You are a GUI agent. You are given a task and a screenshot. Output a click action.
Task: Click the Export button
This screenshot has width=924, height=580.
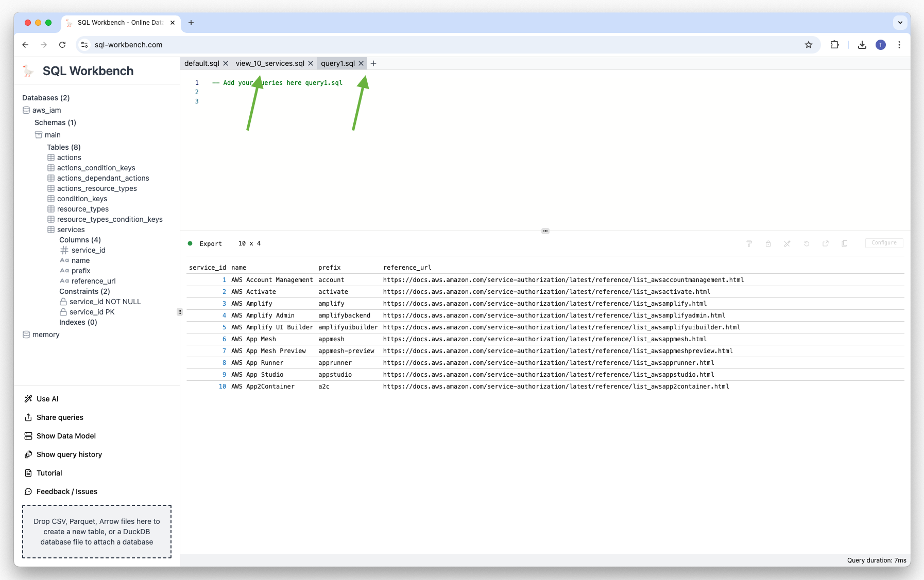pos(211,243)
